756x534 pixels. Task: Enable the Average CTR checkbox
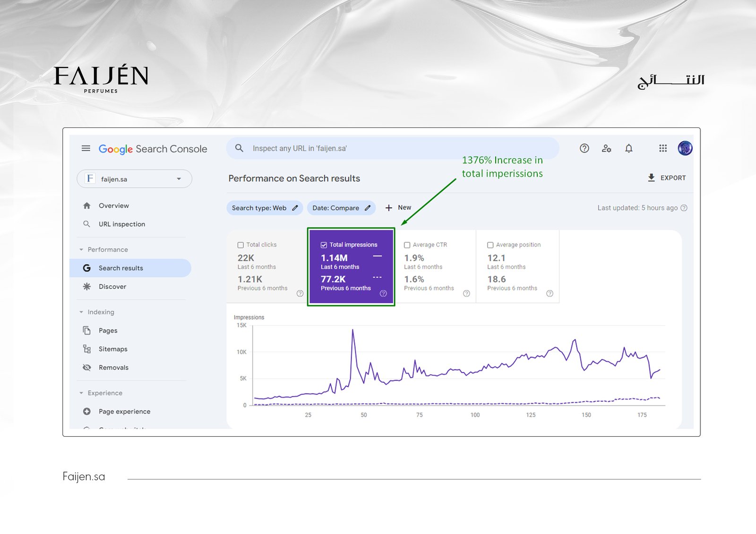tap(407, 245)
